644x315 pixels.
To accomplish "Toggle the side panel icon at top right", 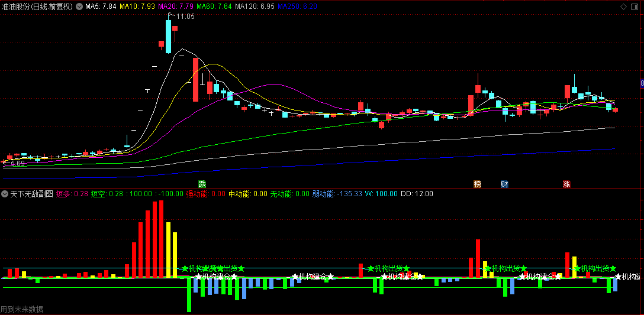I will pyautogui.click(x=634, y=7).
